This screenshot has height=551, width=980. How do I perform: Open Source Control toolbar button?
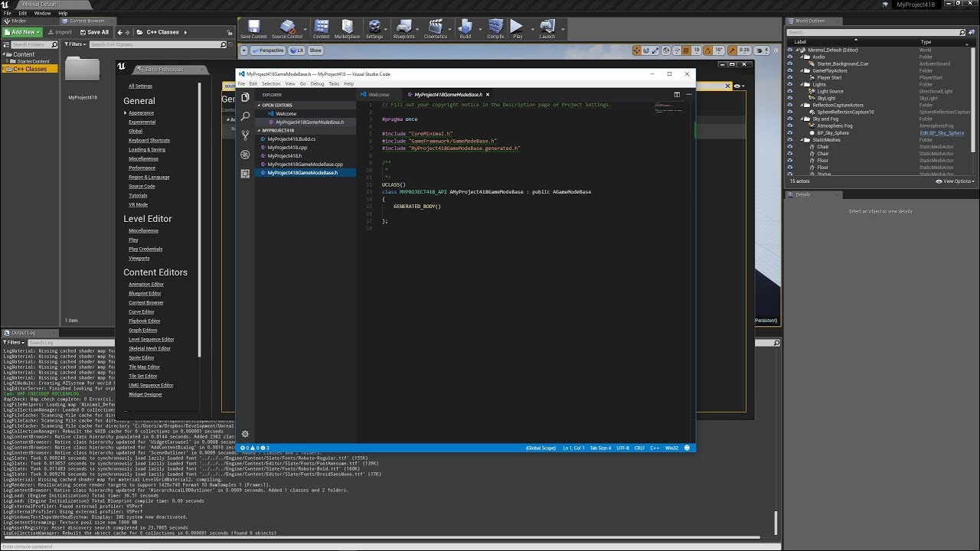287,29
